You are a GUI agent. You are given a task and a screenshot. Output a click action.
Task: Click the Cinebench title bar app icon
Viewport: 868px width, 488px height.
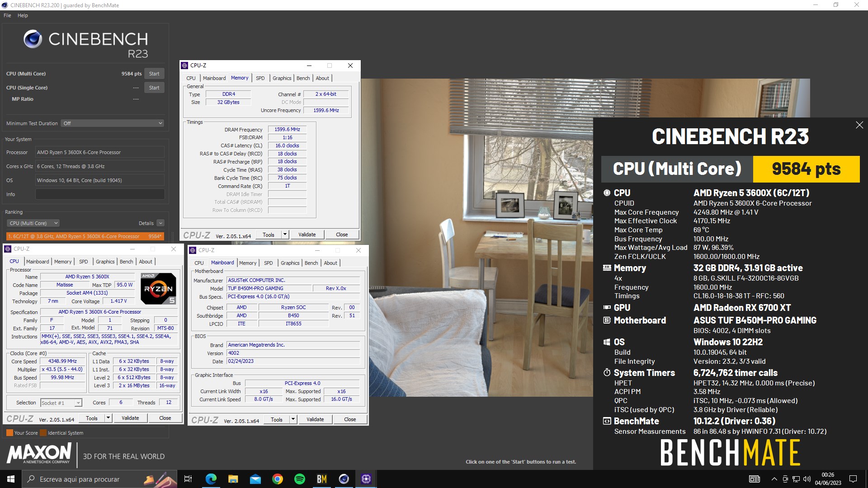pyautogui.click(x=5, y=5)
